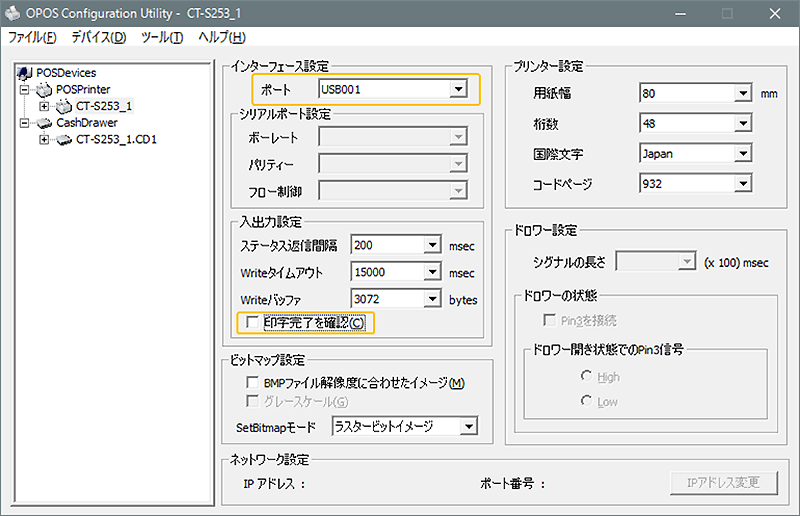Open the コードページ 932 dropdown
Image resolution: width=800 pixels, height=516 pixels.
[742, 184]
